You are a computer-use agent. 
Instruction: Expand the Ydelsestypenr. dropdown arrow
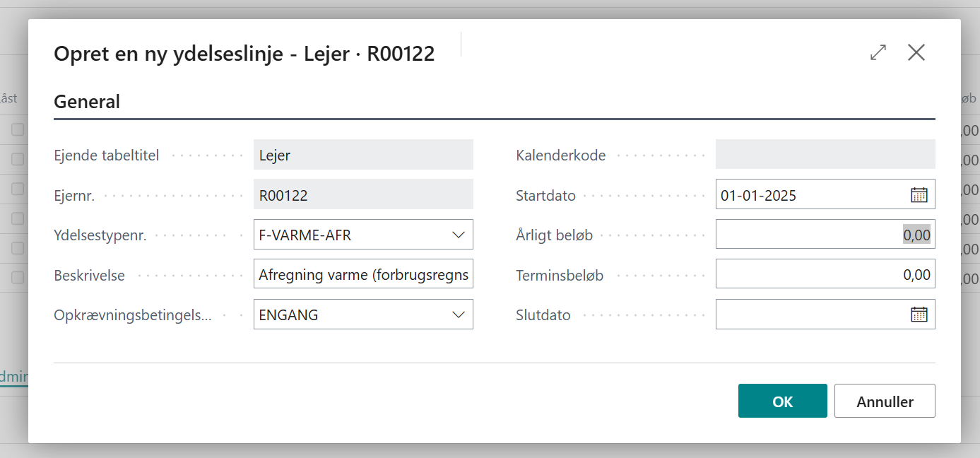tap(458, 235)
